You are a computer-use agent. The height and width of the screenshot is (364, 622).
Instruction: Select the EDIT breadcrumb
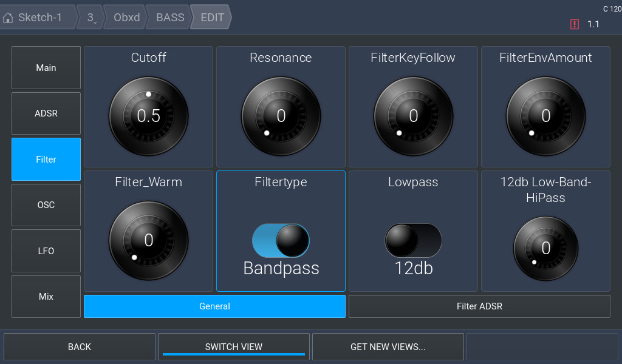point(212,18)
